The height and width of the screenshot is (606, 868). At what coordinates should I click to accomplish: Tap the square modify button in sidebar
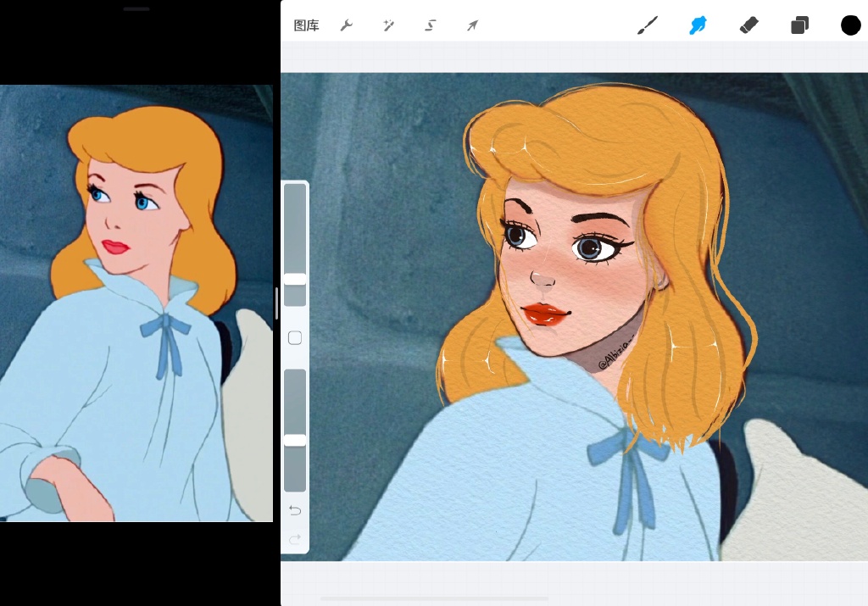[295, 338]
